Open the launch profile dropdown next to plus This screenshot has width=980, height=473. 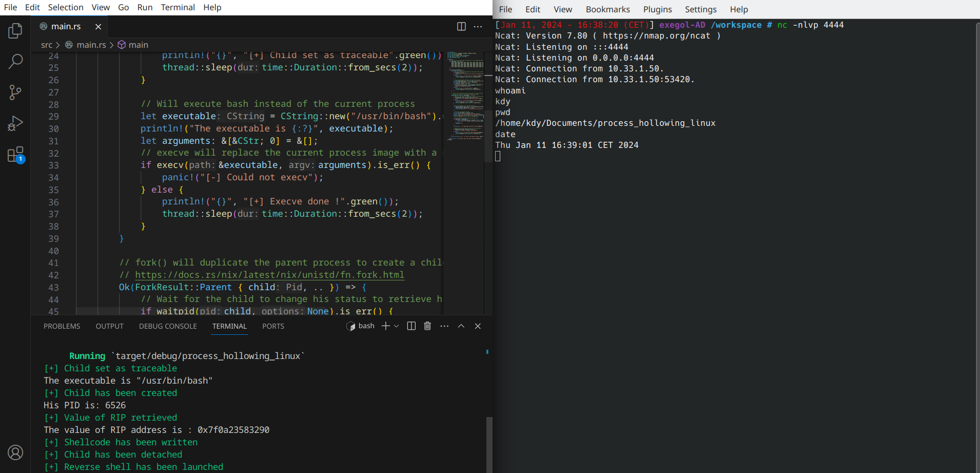click(396, 326)
